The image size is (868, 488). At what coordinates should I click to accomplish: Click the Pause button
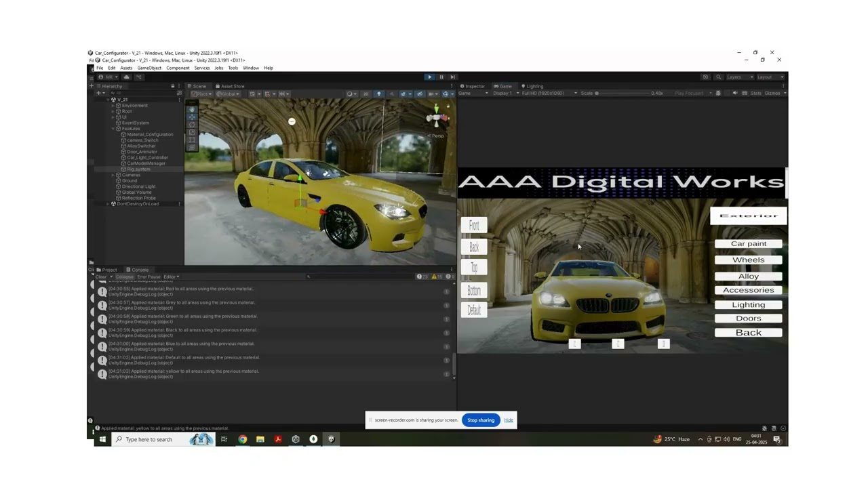click(441, 77)
